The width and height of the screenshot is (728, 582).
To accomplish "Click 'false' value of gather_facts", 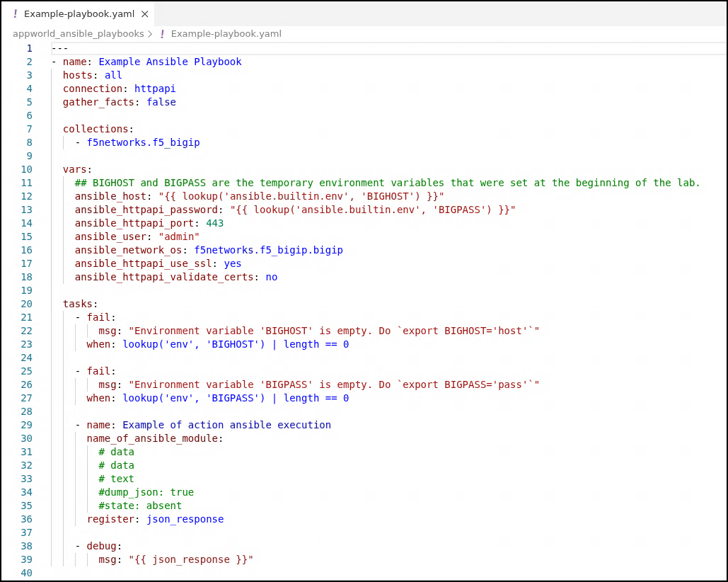I will (x=161, y=102).
